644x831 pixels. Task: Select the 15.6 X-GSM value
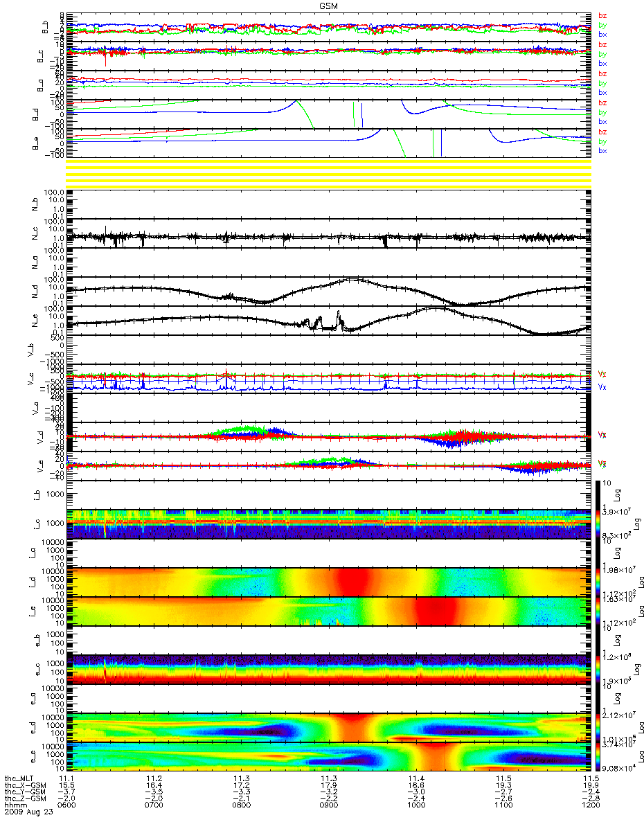(x=67, y=785)
